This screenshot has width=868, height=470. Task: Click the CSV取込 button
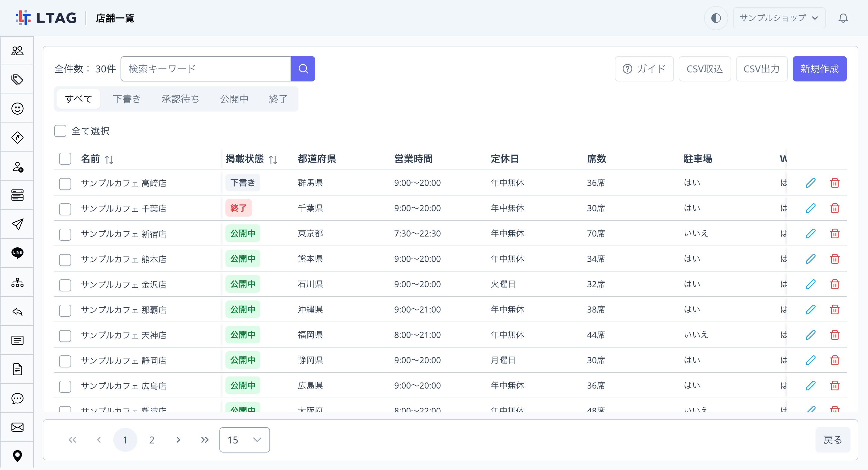pos(704,69)
